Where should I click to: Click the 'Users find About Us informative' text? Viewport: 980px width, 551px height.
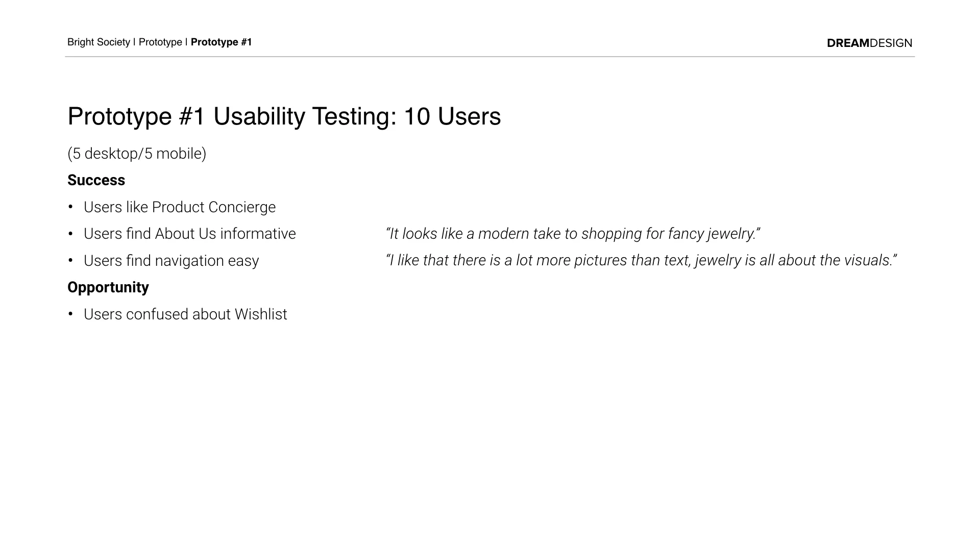(x=190, y=234)
